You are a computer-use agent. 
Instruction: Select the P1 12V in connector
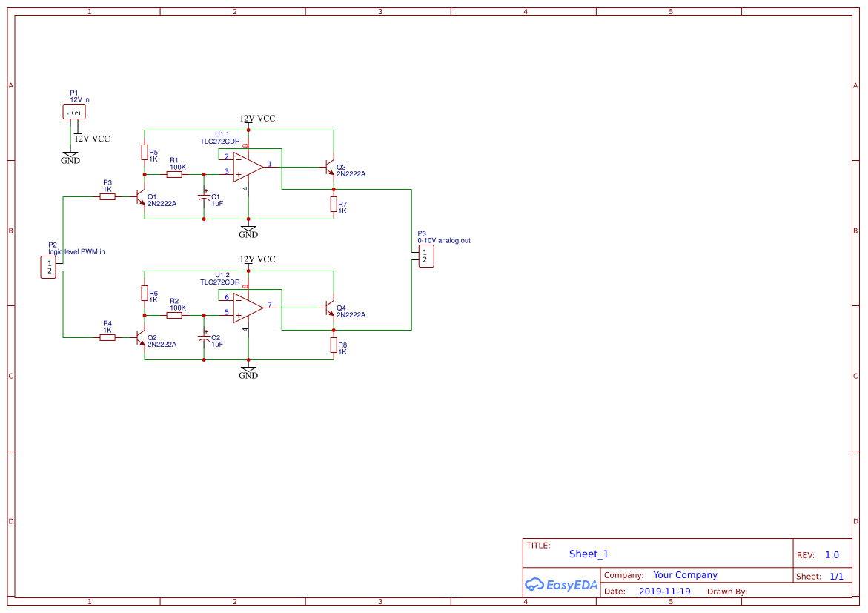pyautogui.click(x=74, y=112)
